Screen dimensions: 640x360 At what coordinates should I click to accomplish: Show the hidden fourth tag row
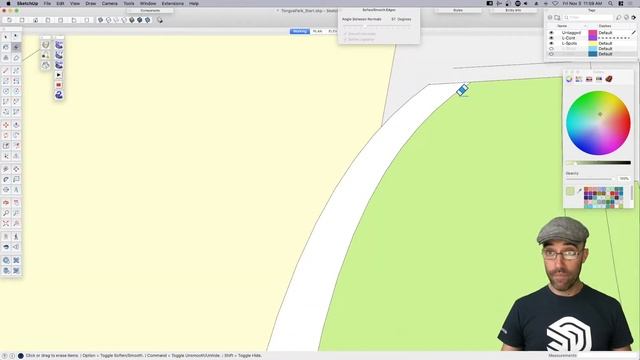click(551, 49)
